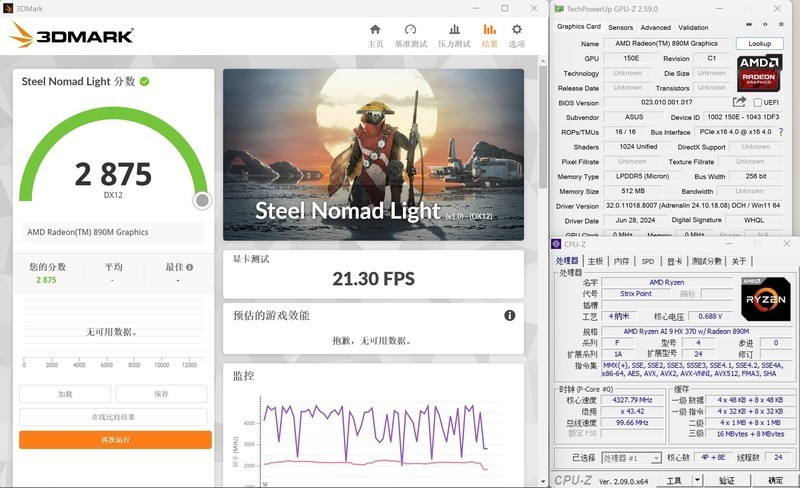Viewport: 800px width, 488px height.
Task: Select the CPU-Z 测试分数 tab
Action: click(x=707, y=261)
